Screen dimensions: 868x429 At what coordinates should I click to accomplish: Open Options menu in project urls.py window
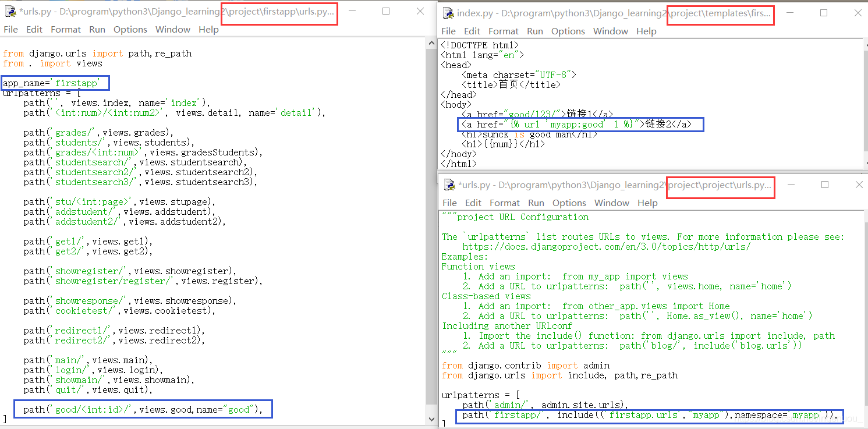(x=569, y=203)
